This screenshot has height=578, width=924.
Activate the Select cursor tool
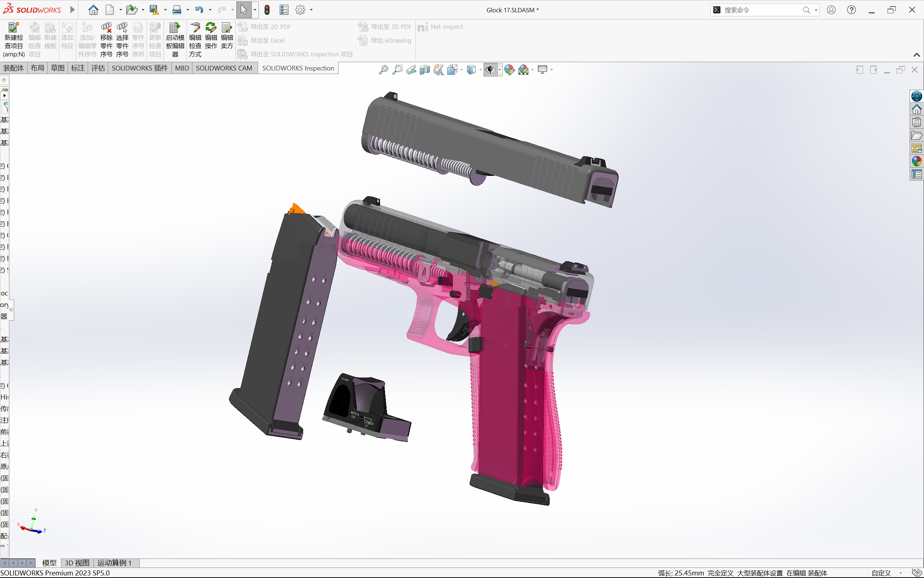pos(244,10)
